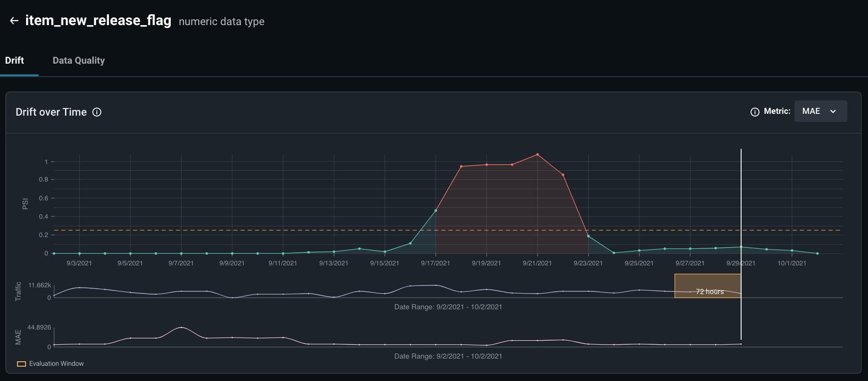Switch to the Data Quality tab
Screen dimensions: 868x381
(x=79, y=61)
